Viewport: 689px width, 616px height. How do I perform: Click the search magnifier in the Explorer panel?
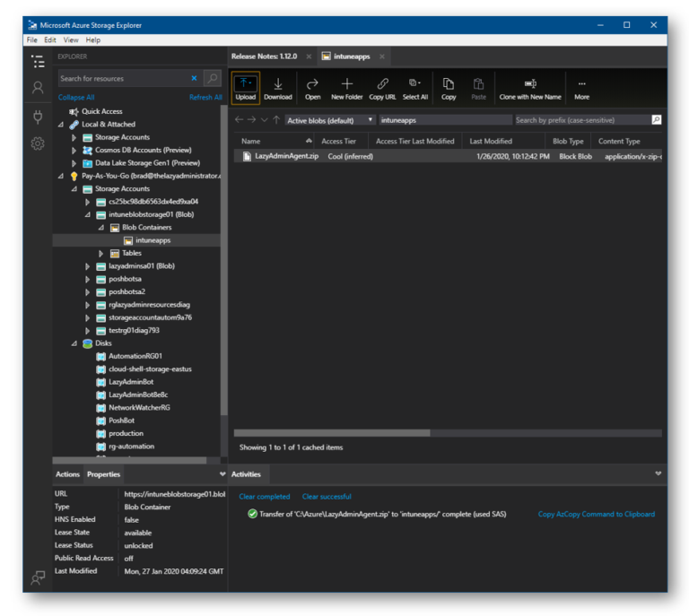[x=213, y=79]
